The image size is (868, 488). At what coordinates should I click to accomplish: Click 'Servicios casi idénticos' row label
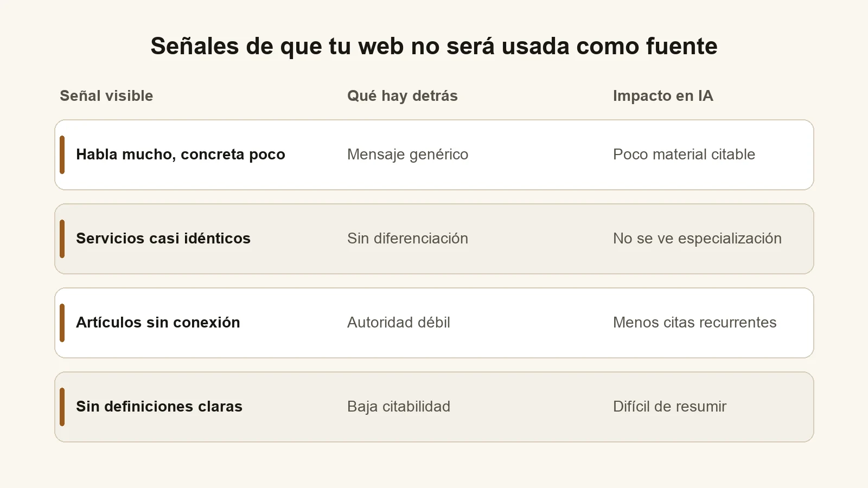click(163, 239)
